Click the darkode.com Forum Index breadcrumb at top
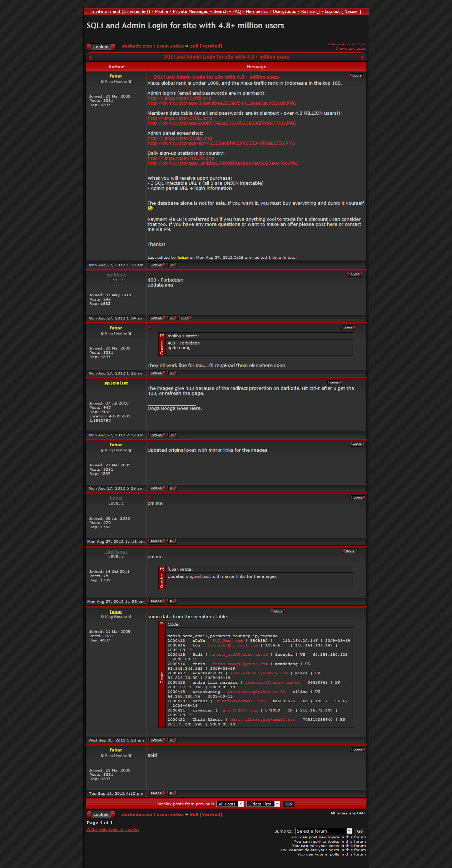The width and height of the screenshot is (452, 868). click(153, 46)
